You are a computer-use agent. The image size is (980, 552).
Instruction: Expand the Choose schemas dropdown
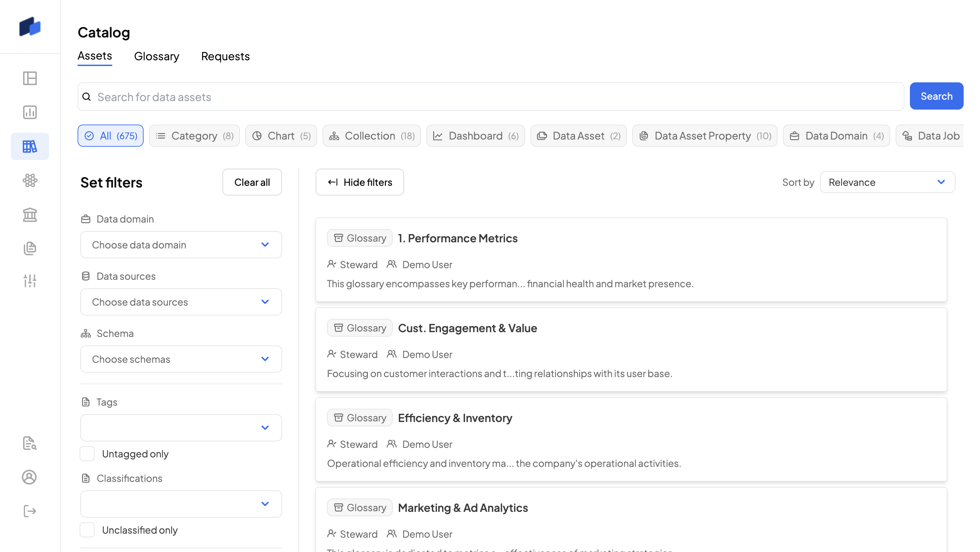(181, 359)
